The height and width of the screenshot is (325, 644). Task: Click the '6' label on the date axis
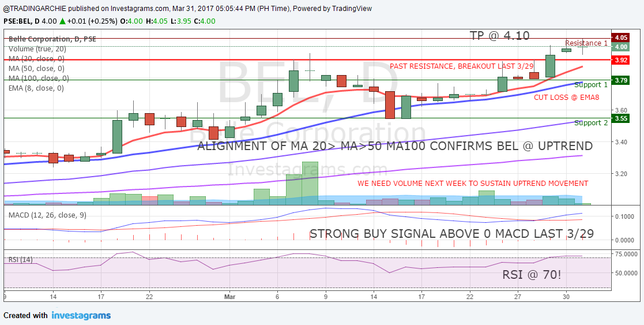278,296
